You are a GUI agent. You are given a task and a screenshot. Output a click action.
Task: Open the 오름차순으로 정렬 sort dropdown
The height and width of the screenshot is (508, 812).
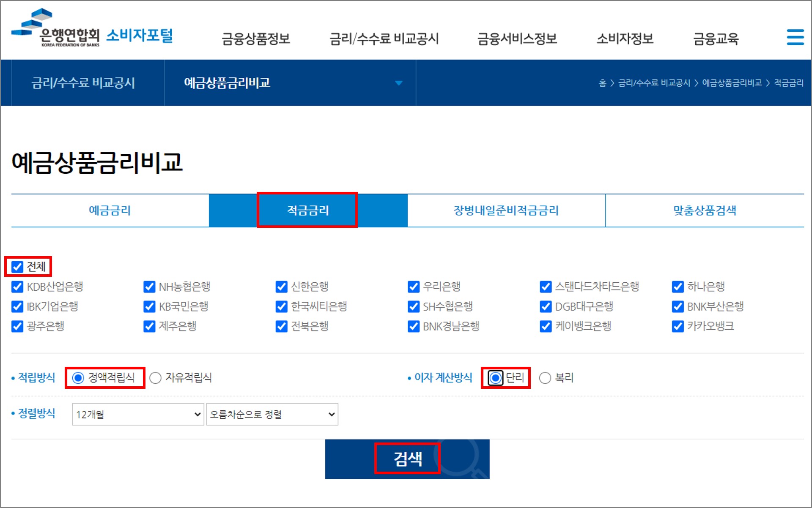pyautogui.click(x=272, y=414)
